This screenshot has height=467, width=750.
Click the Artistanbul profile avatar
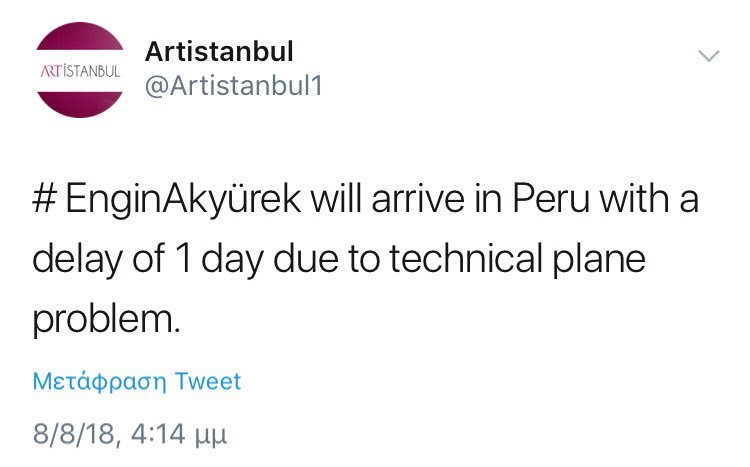(x=79, y=71)
